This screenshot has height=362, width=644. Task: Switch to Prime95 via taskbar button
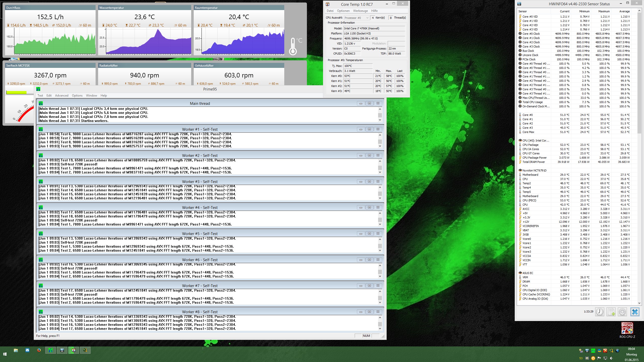click(51, 350)
